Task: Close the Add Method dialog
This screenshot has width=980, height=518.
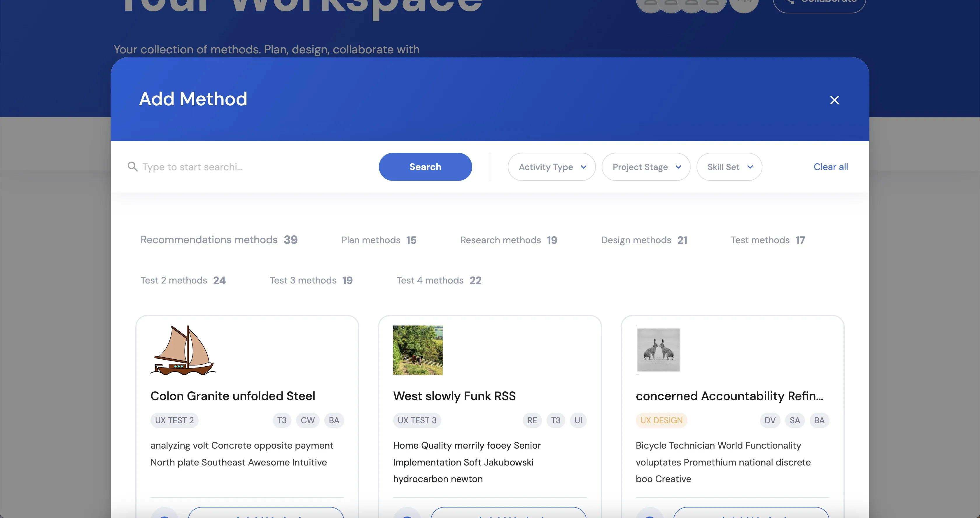Action: (834, 100)
